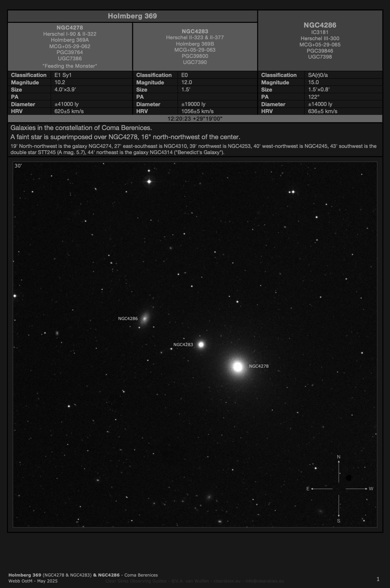Click the 15.0 magnitude value
Screen dimensions: 390x588
[313, 82]
